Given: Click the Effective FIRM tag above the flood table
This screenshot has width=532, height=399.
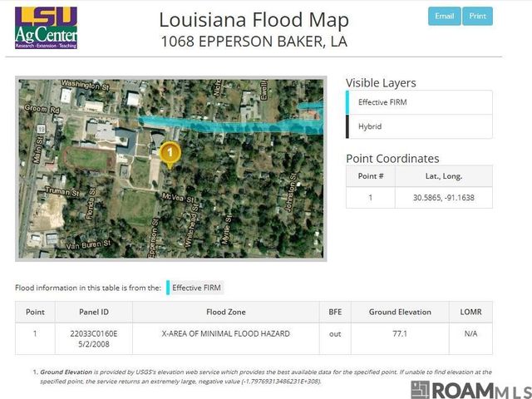Looking at the screenshot, I should [x=195, y=288].
